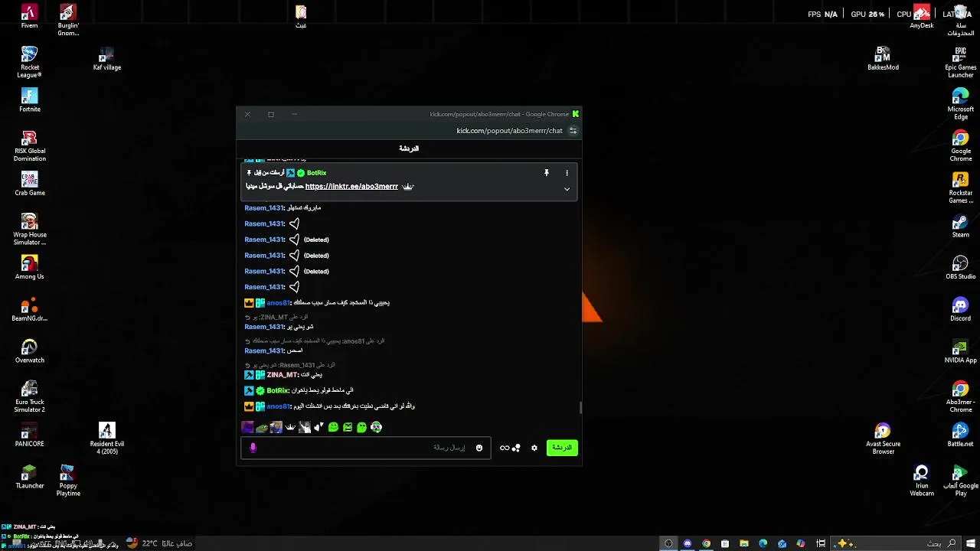Insert the white hearts emote

318,427
